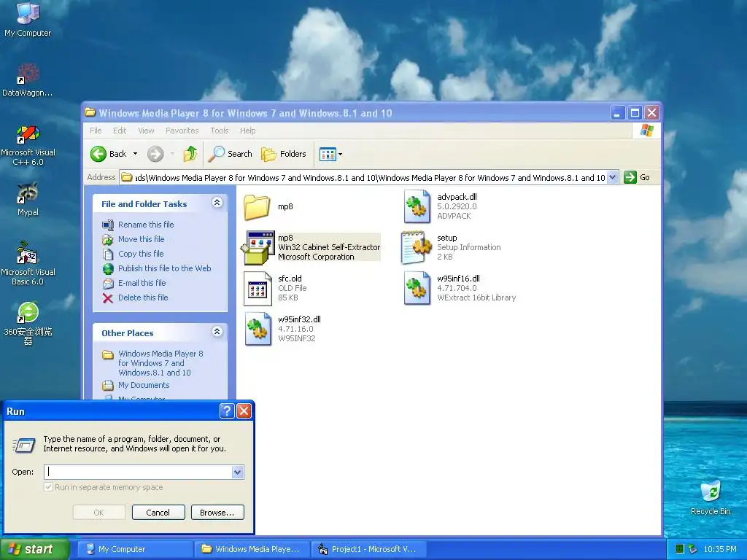Open the Back button history dropdown arrow

pos(135,154)
